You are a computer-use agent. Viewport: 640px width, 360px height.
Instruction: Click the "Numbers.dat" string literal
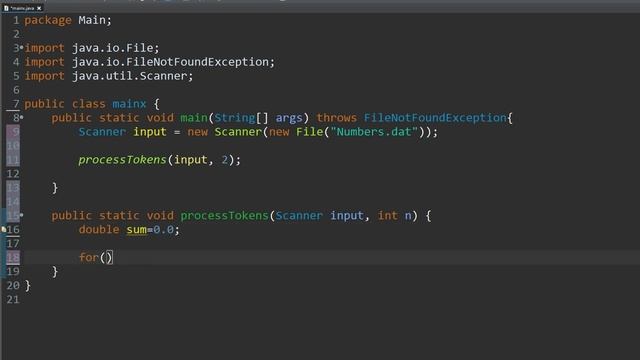(374, 131)
